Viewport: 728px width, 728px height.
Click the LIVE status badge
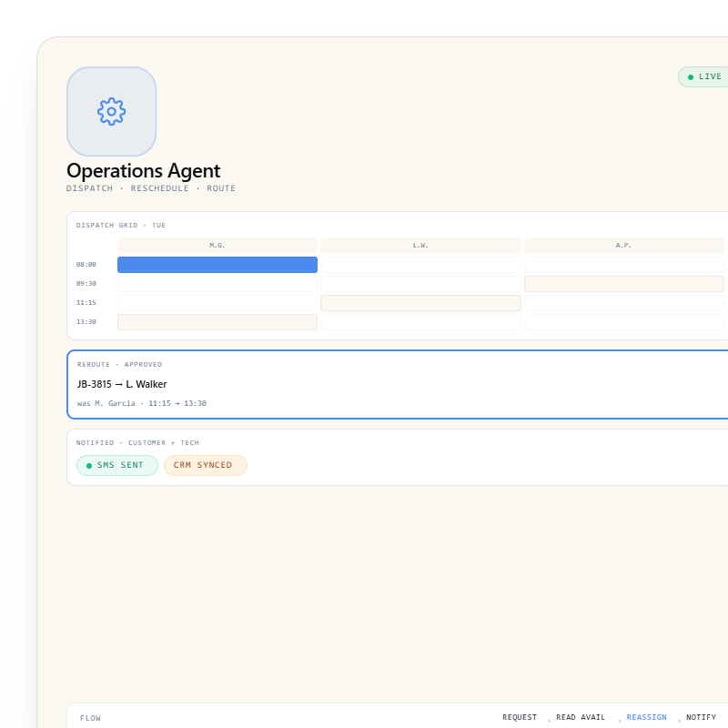(703, 76)
